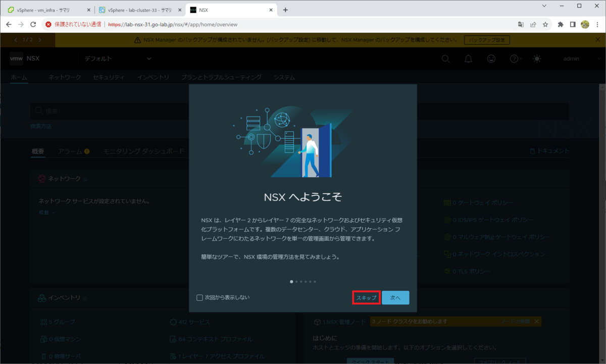This screenshot has width=606, height=364.
Task: Expand the 移動 dropdown under network
Action: tap(46, 213)
